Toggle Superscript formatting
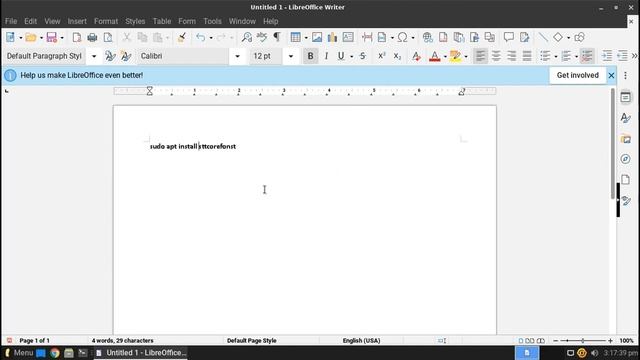The width and height of the screenshot is (640, 360). click(x=382, y=56)
